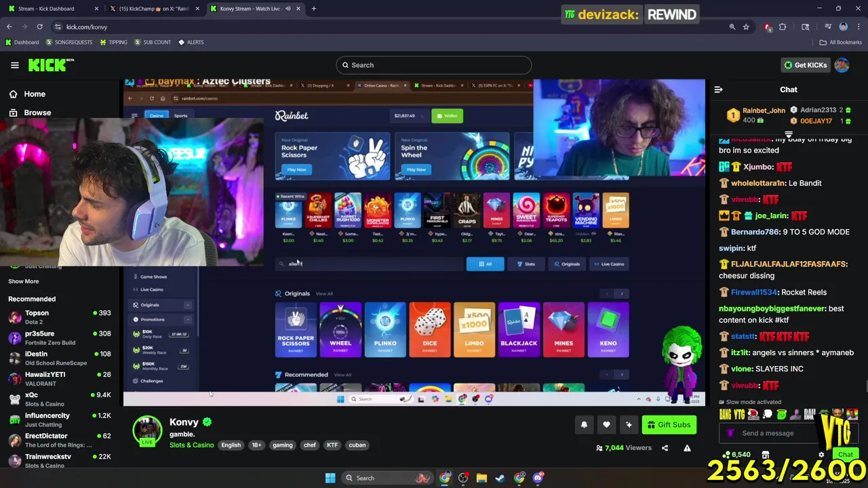Viewport: 868px width, 488px height.
Task: Reload the kick.com/konvy page
Action: coord(39,27)
